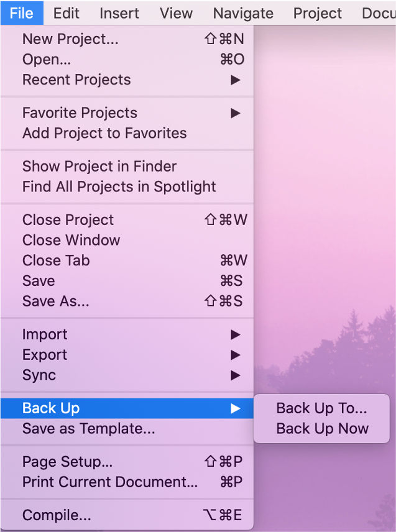Open the Import submenu
Screen dimensions: 396x532
click(127, 334)
